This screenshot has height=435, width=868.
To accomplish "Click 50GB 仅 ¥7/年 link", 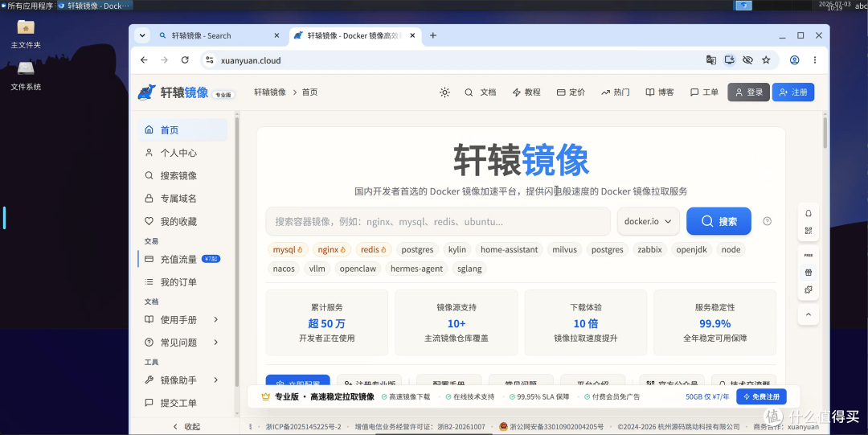I will pos(707,396).
